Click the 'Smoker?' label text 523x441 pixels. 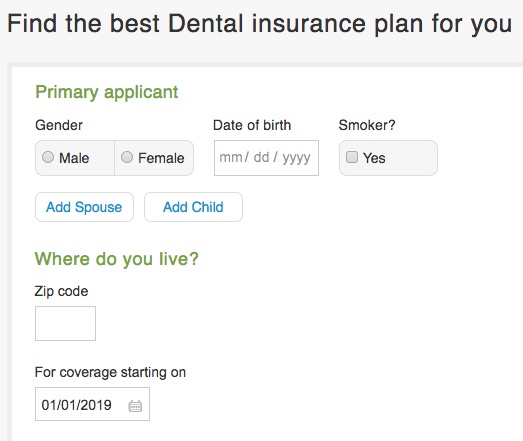tap(367, 125)
